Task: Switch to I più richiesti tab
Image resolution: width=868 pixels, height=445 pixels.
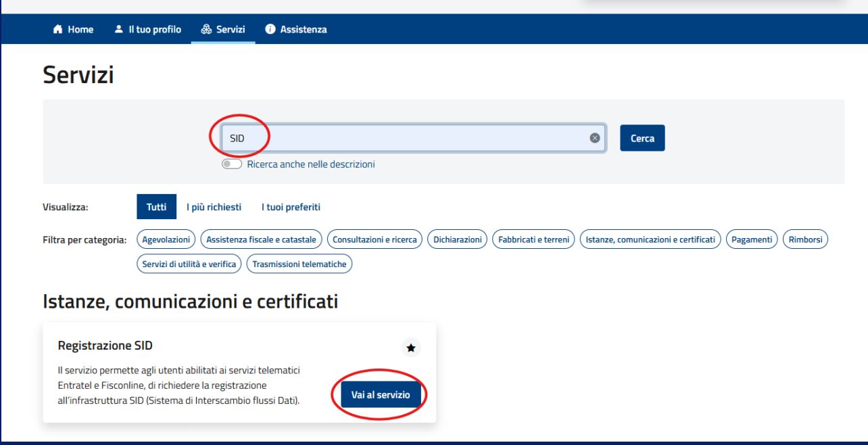Action: click(x=214, y=207)
